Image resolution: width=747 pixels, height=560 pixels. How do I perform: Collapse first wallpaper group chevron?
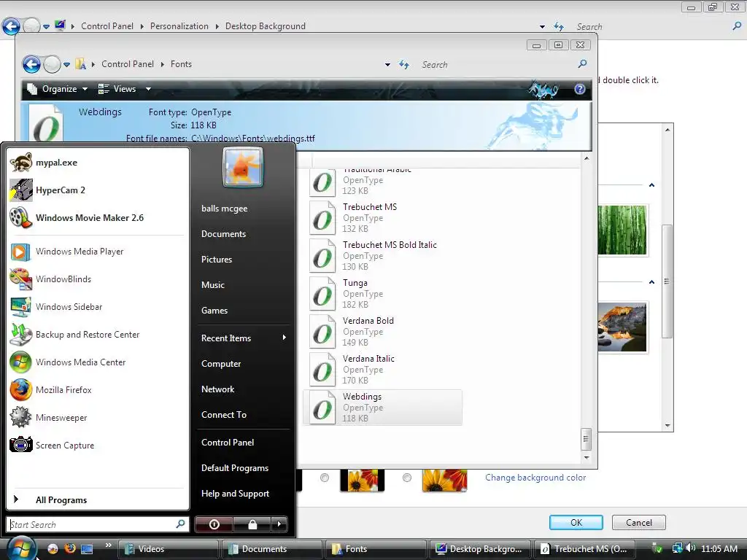651,185
